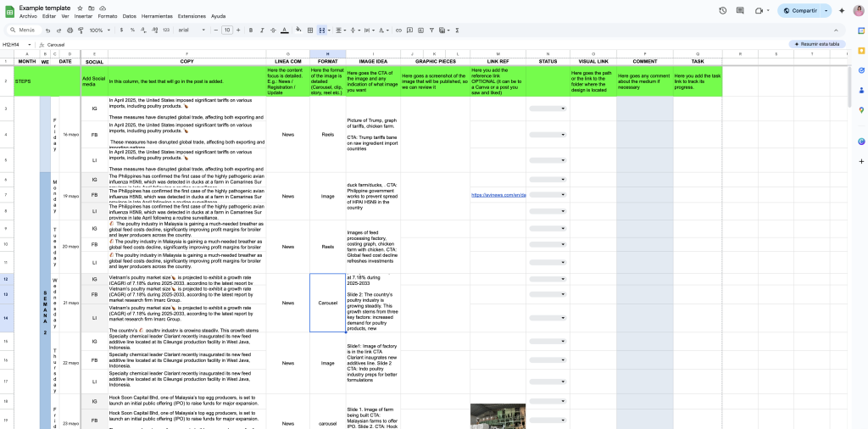Toggle bold formatting
868x429 pixels.
250,30
